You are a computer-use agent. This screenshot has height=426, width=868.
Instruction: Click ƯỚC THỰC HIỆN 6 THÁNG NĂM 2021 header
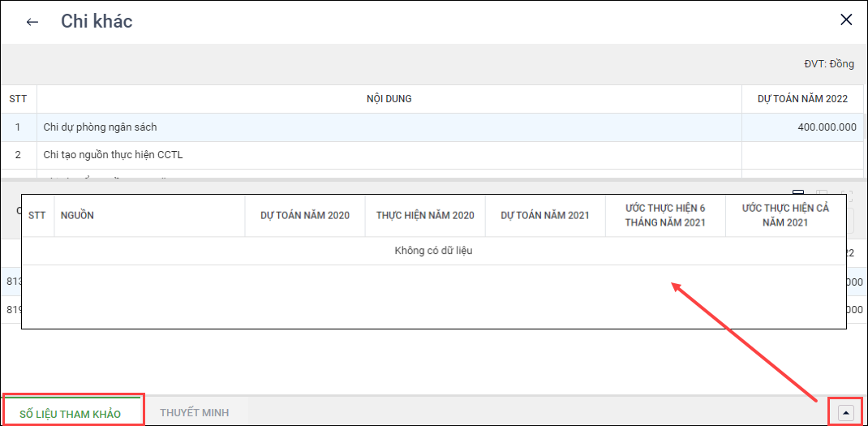665,216
